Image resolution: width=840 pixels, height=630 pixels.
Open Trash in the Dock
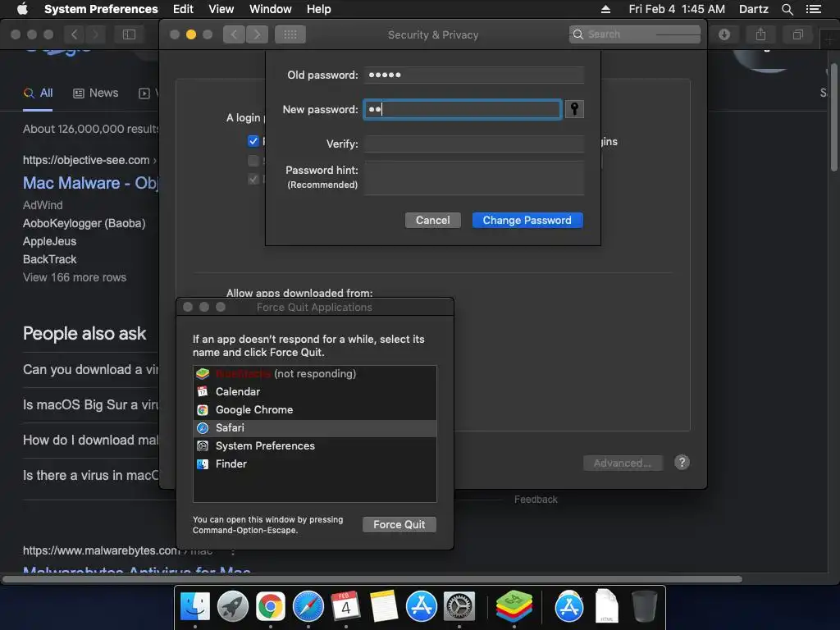pyautogui.click(x=644, y=606)
